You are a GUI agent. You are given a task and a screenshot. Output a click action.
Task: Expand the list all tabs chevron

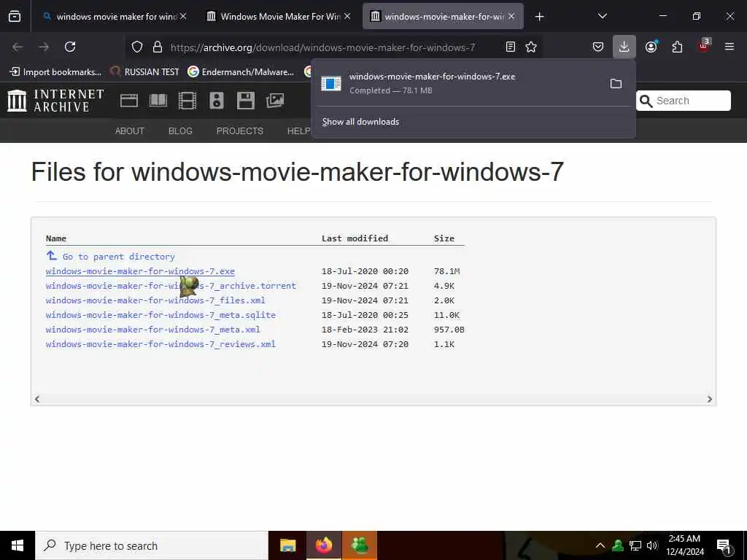(x=602, y=16)
